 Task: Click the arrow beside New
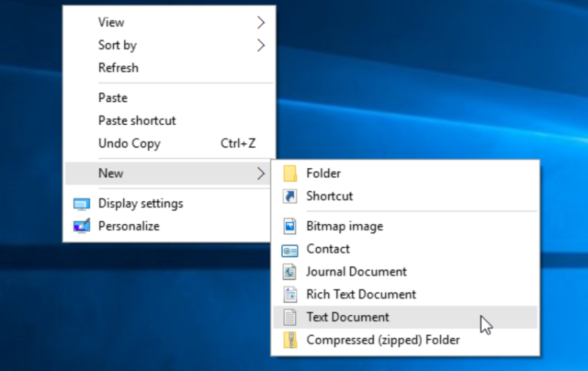coord(261,174)
